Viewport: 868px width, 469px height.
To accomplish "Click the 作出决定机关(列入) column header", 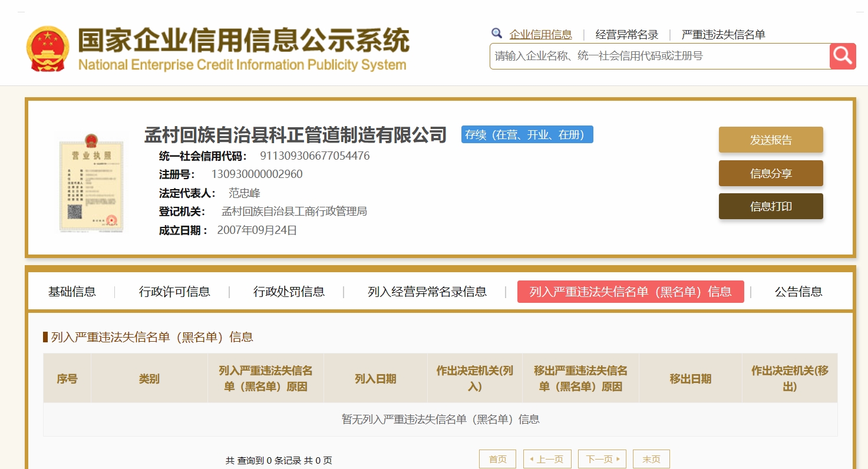I will click(x=475, y=379).
